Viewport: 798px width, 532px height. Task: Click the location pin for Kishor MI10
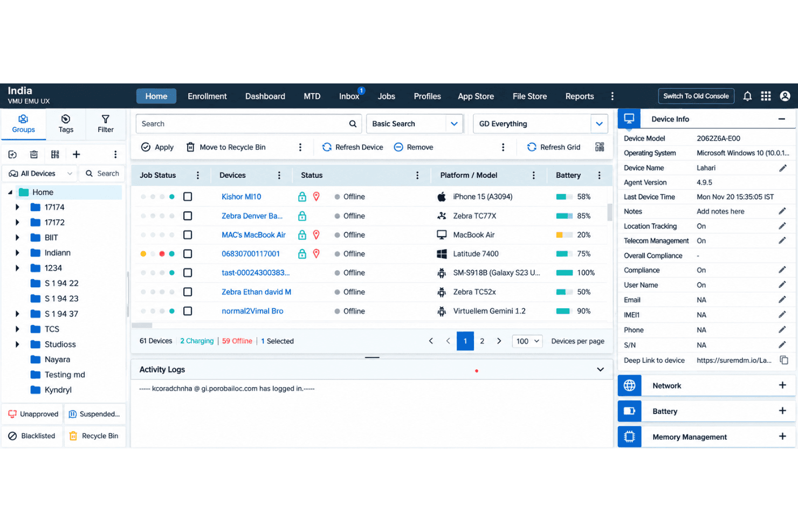pyautogui.click(x=317, y=197)
